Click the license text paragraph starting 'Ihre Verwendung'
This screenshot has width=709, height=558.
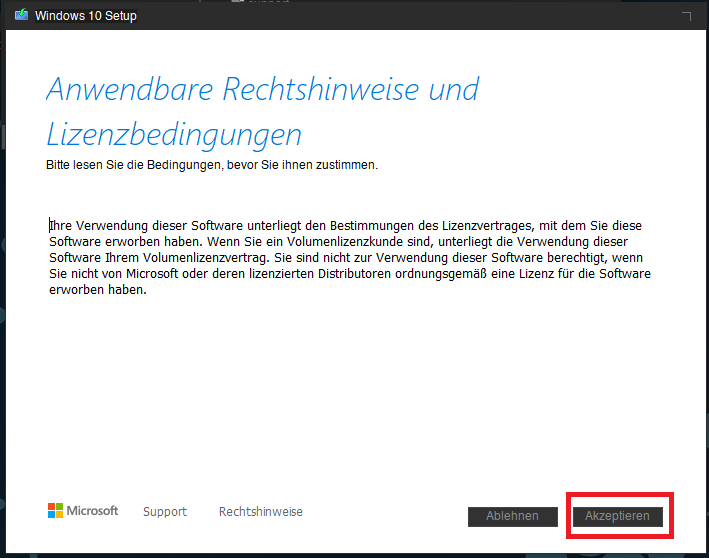(350, 257)
